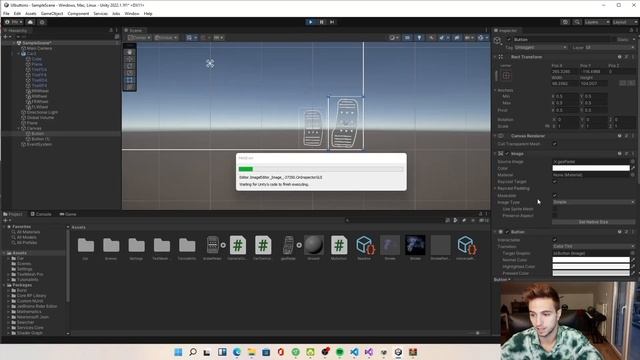Select the Move tool in the Scene toolbar
640x360 pixels.
click(129, 59)
